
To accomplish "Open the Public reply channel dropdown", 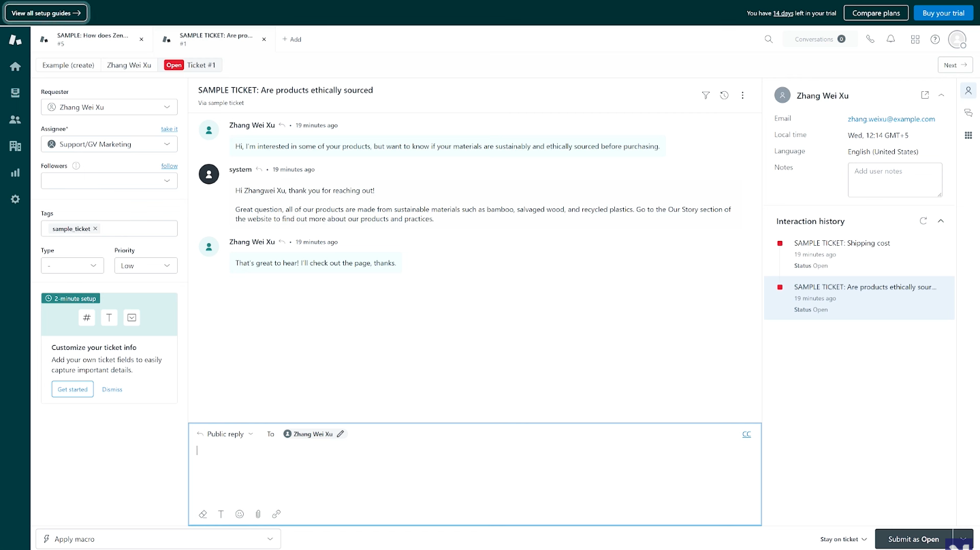I will [x=225, y=434].
